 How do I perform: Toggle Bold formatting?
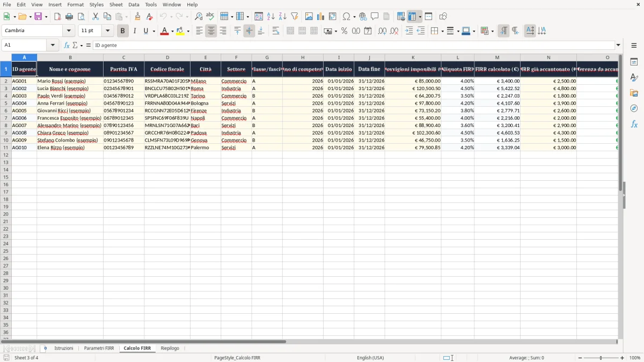(x=123, y=31)
